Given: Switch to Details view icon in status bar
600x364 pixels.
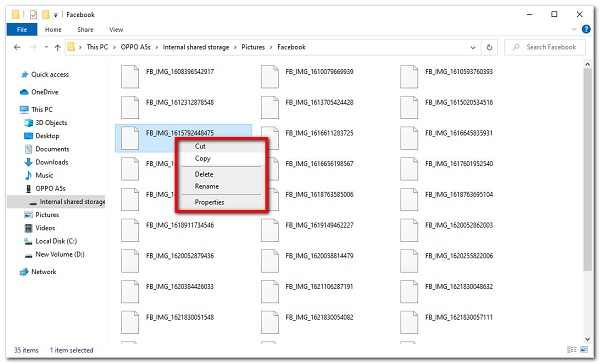Looking at the screenshot, I should click(x=571, y=349).
